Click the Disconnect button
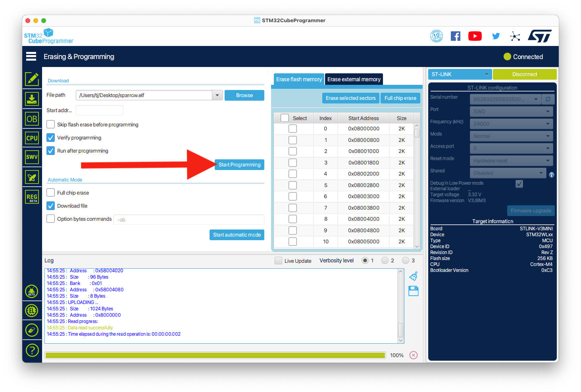 (525, 74)
